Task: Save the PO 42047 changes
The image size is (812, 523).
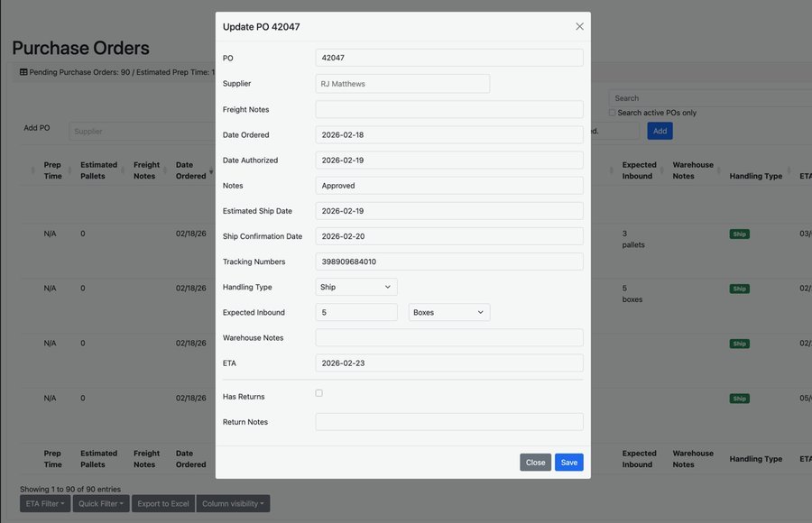Action: [567, 461]
